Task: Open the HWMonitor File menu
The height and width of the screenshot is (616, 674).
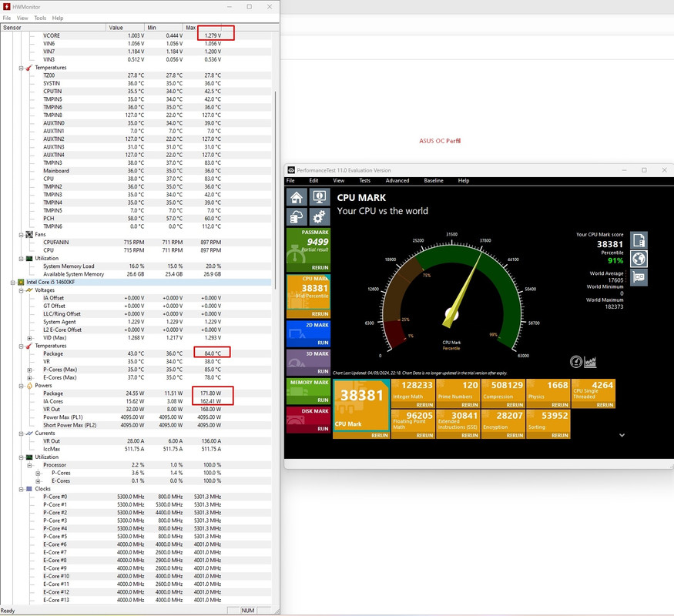Action: 7,18
